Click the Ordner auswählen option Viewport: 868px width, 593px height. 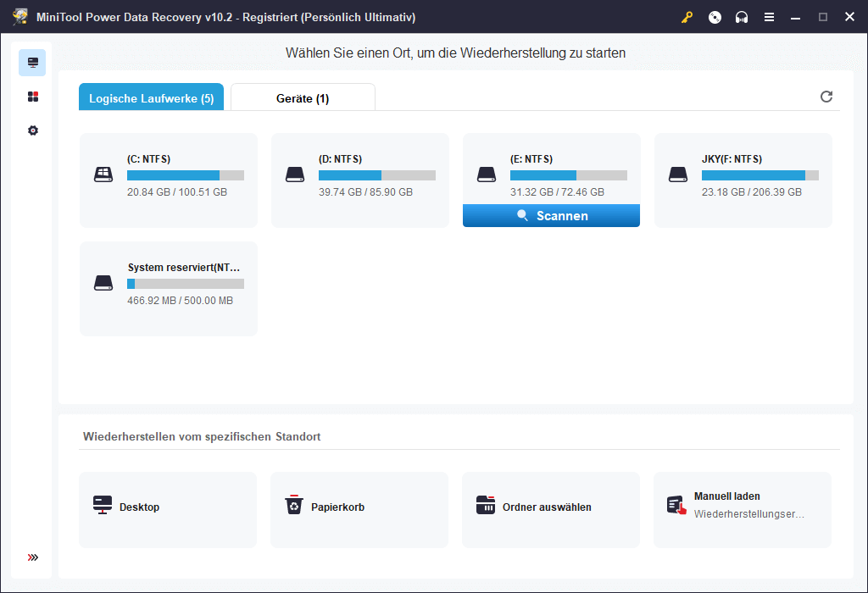(x=551, y=510)
